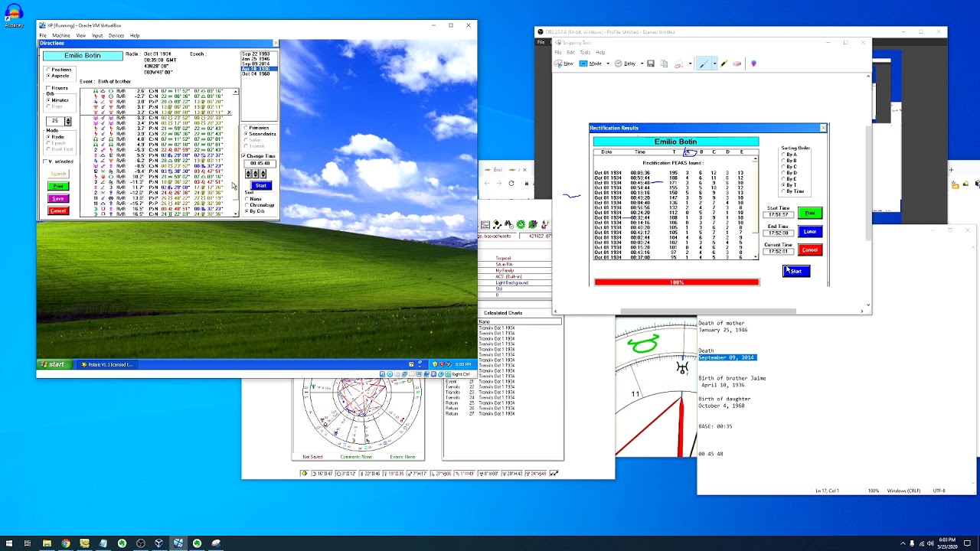This screenshot has height=551, width=980.
Task: Click the Delay clock icon in Snipping Tool
Action: [x=619, y=64]
